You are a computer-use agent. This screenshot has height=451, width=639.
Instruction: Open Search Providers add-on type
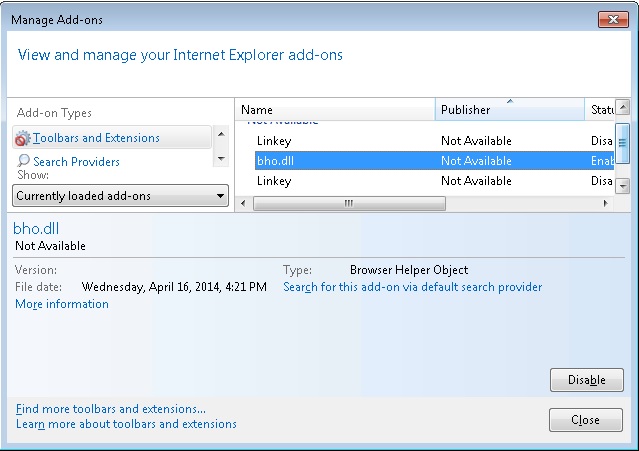point(76,162)
